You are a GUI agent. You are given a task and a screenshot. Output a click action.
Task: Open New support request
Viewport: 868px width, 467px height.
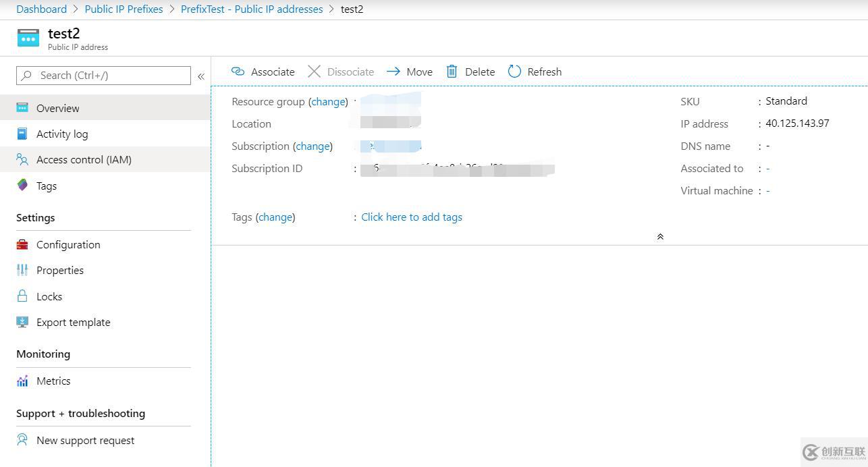105,440
